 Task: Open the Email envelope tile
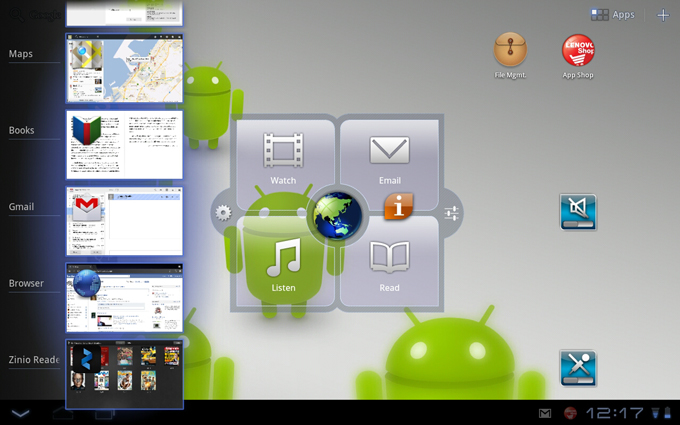coord(389,159)
